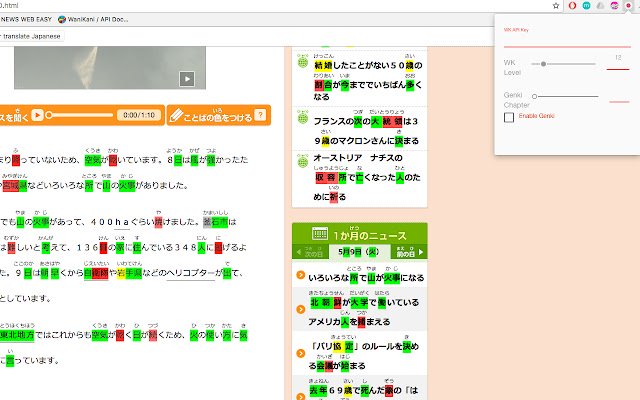
Task: Open the '結婚したことがない50歳' news headline
Action: [x=368, y=78]
